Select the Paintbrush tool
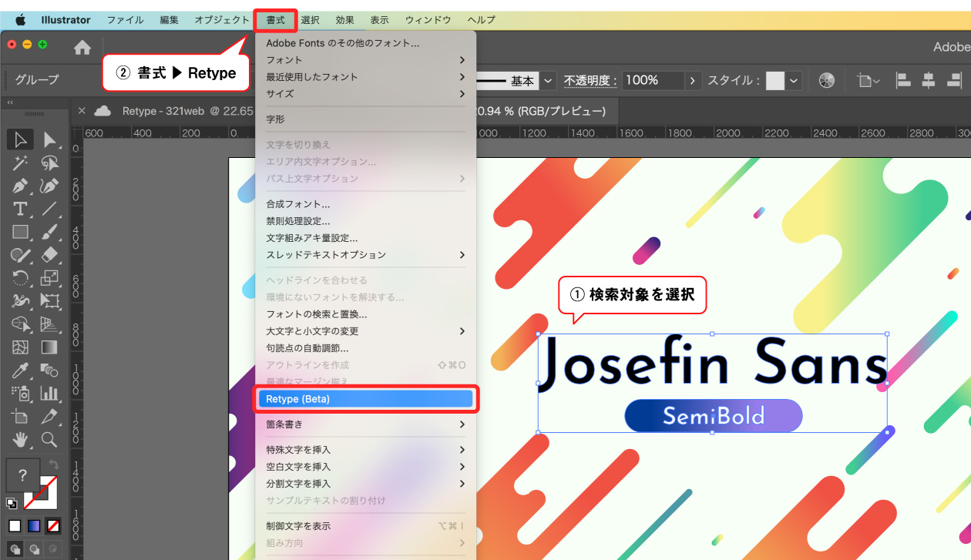Screen dimensions: 971x560 tap(50, 232)
